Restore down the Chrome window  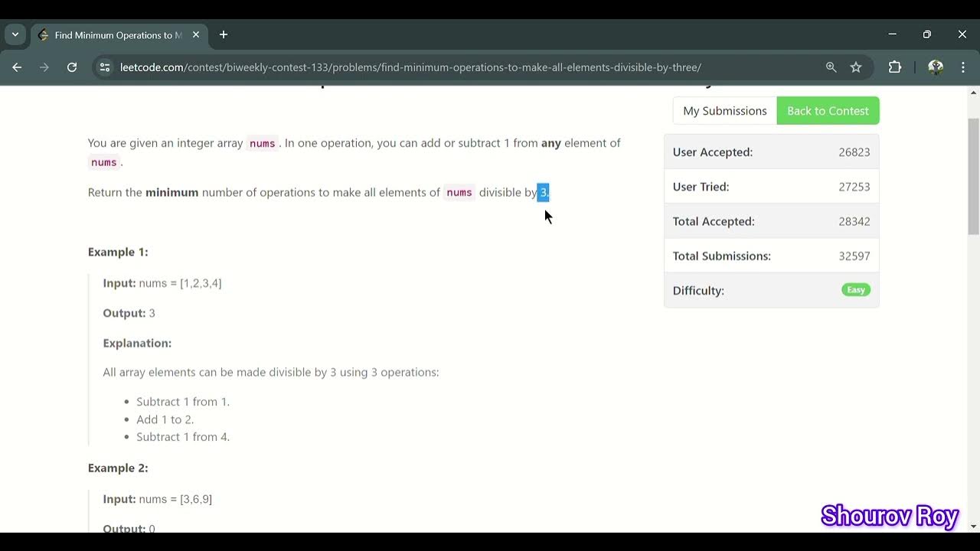click(x=927, y=34)
